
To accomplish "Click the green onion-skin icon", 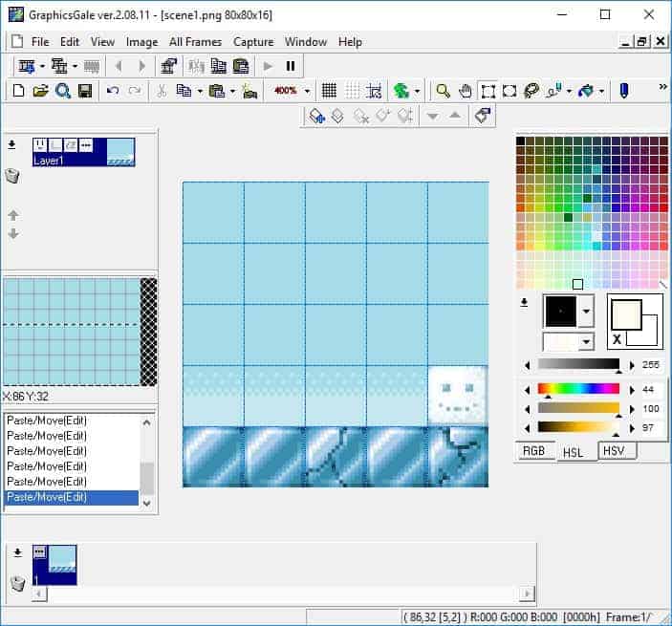I will point(401,91).
